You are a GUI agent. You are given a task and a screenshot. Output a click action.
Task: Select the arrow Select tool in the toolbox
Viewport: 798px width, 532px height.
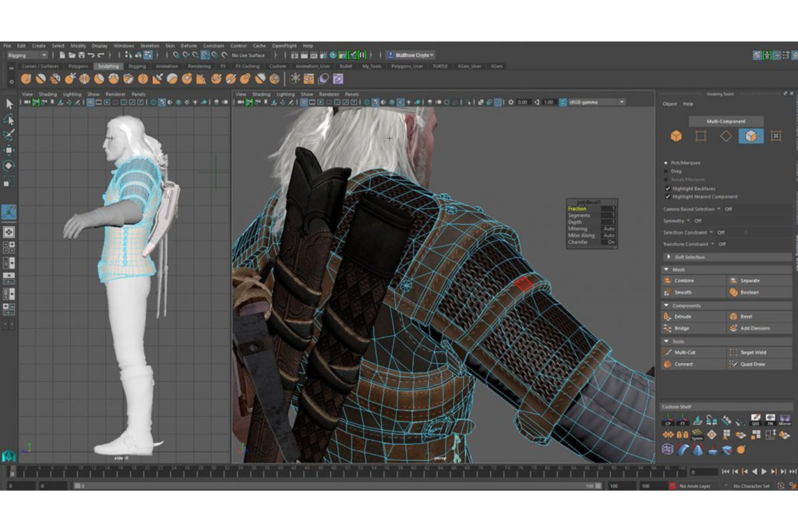[9, 103]
